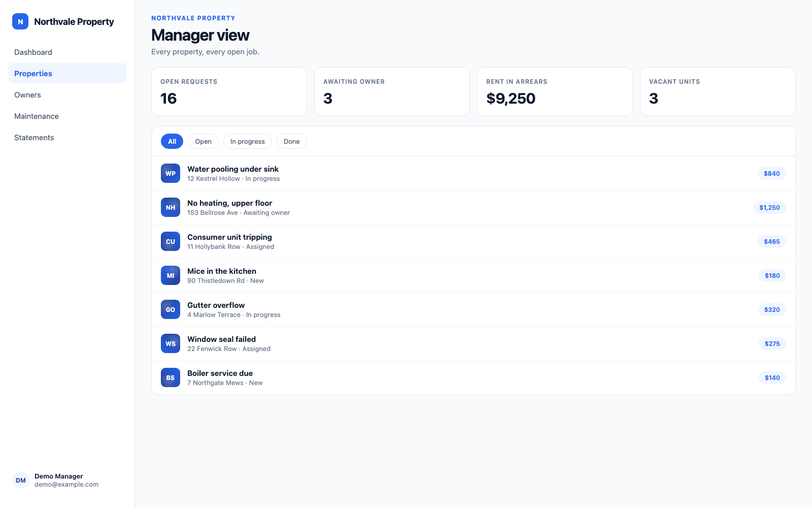Filter list to Done jobs
The width and height of the screenshot is (812, 508).
(x=292, y=141)
